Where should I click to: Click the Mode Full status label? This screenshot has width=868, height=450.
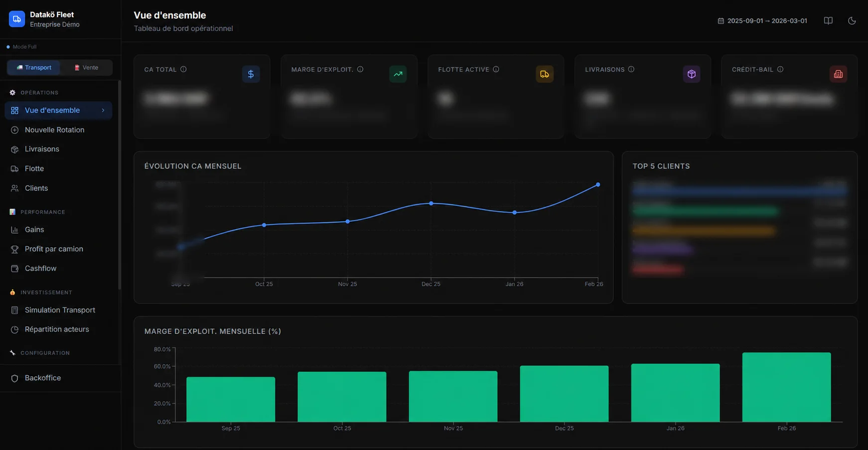pyautogui.click(x=24, y=47)
